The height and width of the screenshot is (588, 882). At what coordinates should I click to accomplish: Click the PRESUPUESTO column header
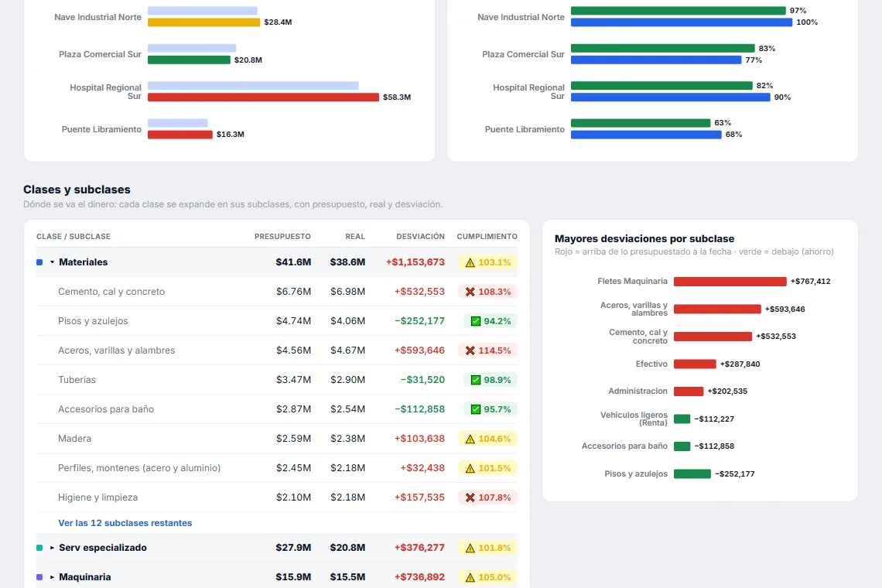click(x=282, y=236)
